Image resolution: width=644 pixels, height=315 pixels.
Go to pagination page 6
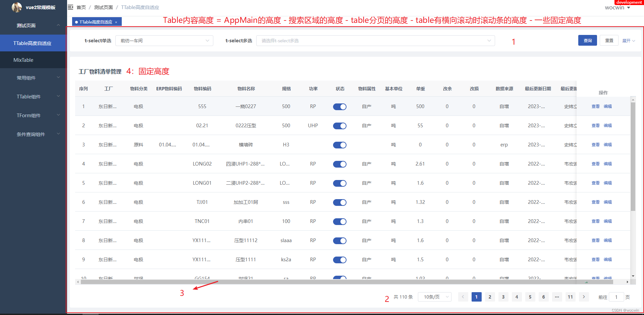click(x=543, y=297)
